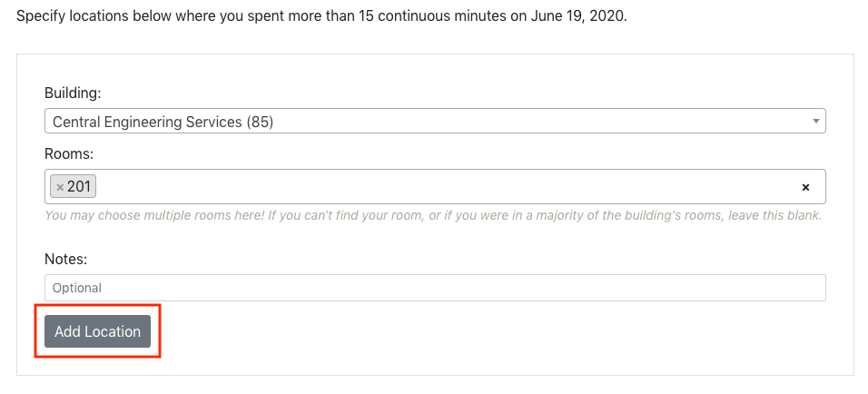This screenshot has width=868, height=394.
Task: Click the Building: label
Action: point(73,93)
